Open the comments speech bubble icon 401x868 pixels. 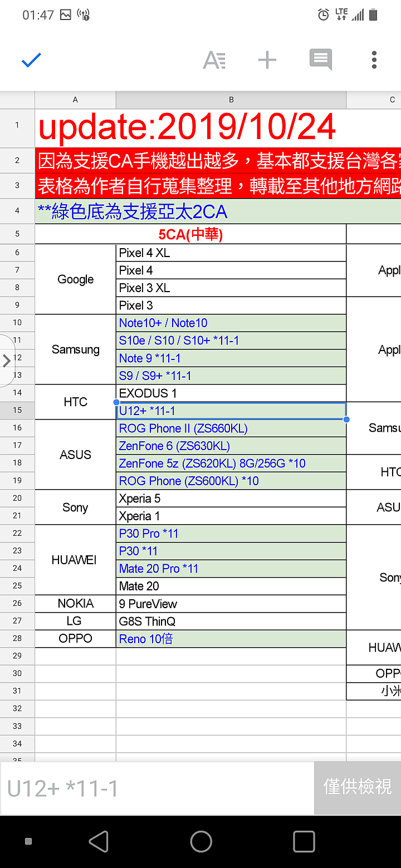(x=321, y=60)
